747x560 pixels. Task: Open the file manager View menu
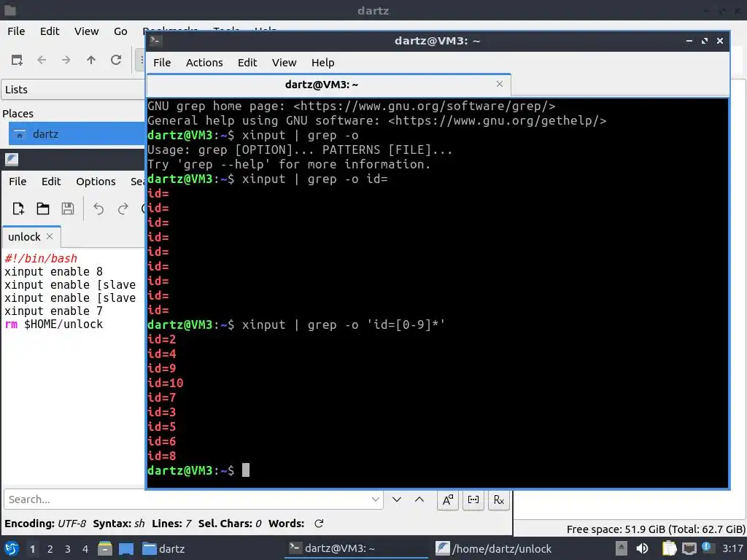coord(86,31)
